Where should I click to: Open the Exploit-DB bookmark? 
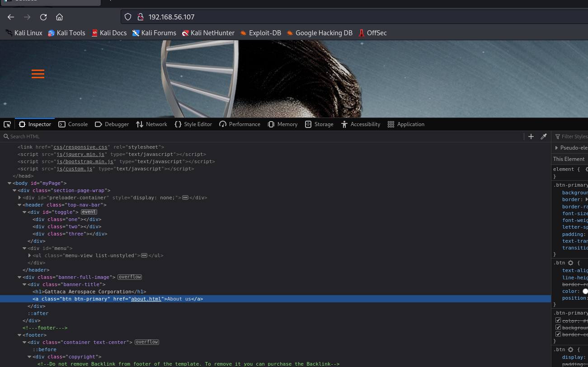tap(260, 33)
